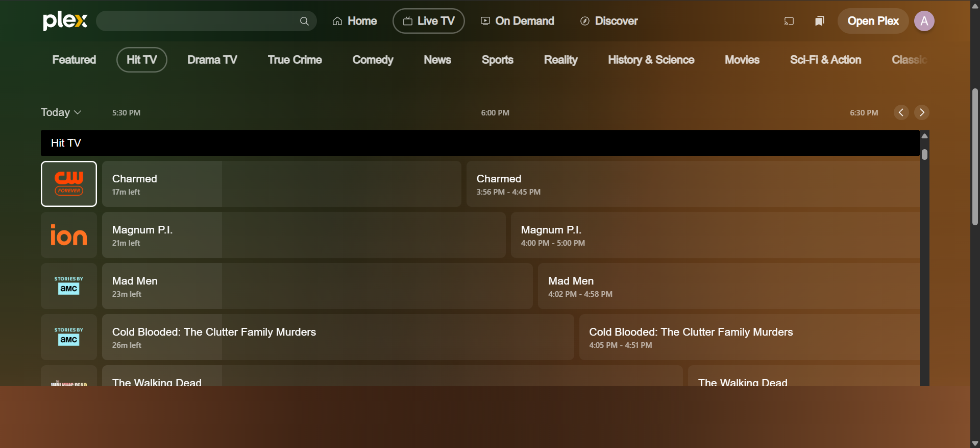Select the Movies category
The image size is (980, 448).
[742, 60]
